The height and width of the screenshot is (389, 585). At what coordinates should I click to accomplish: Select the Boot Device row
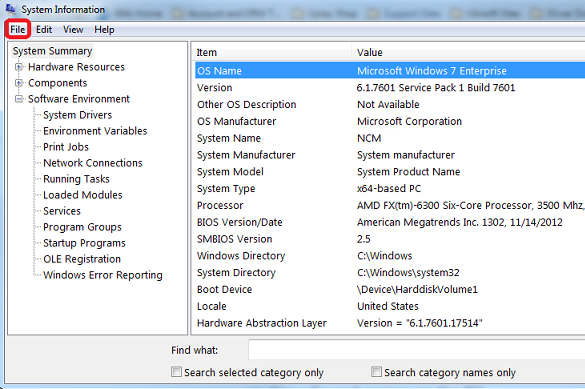[x=390, y=289]
